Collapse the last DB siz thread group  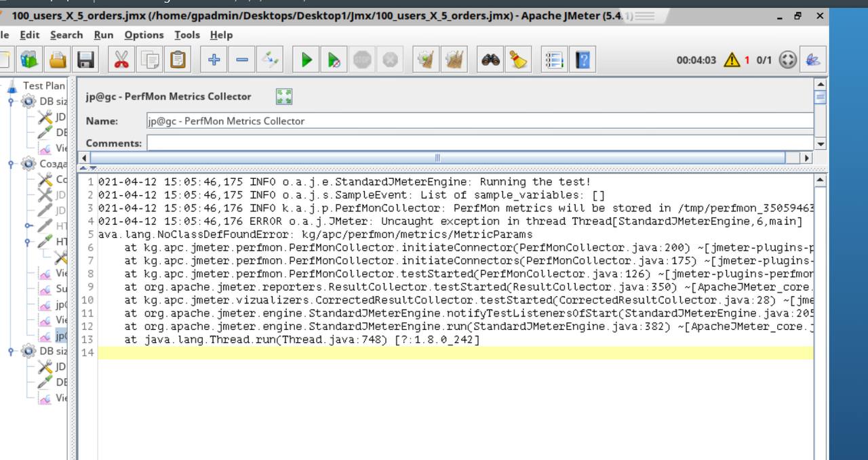pos(11,352)
